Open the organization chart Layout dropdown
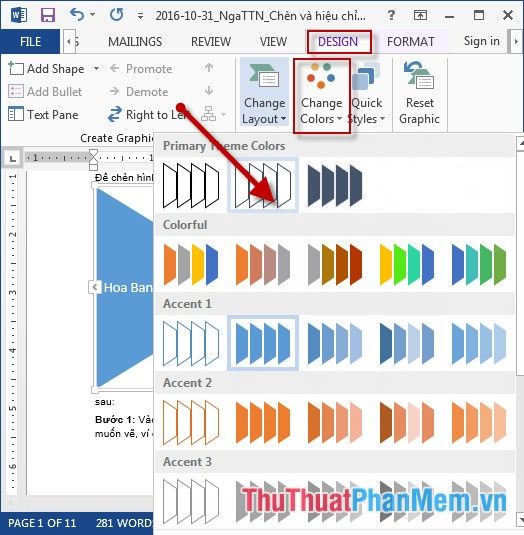 tap(214, 114)
